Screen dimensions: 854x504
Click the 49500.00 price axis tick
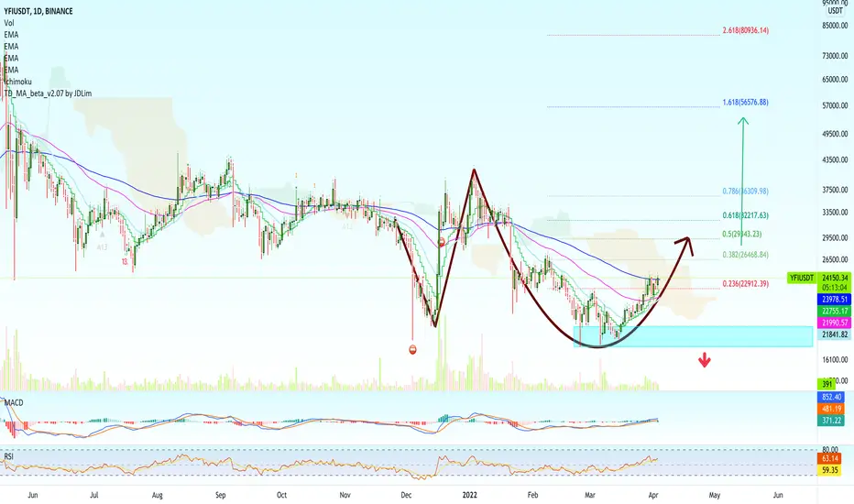tap(835, 134)
